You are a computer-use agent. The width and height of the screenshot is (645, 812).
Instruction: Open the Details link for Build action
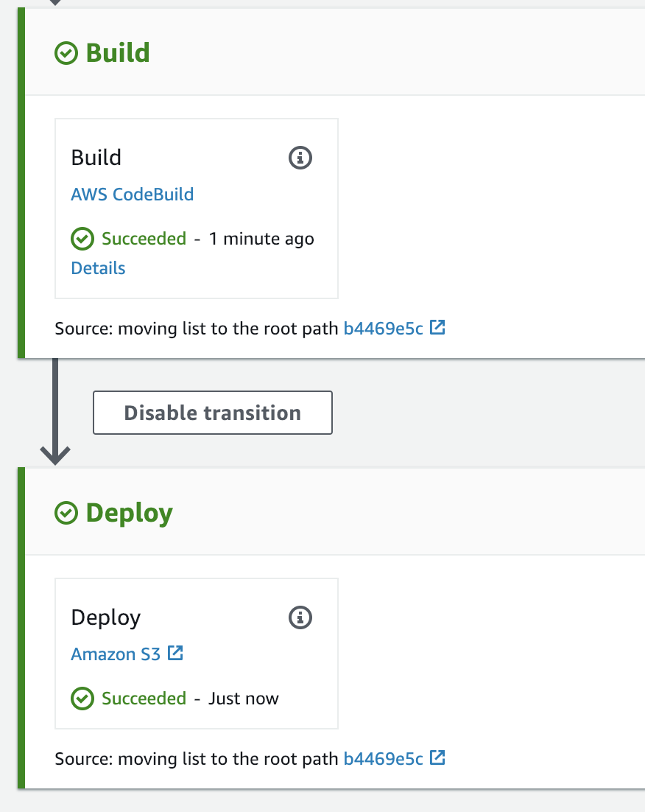[x=98, y=268]
